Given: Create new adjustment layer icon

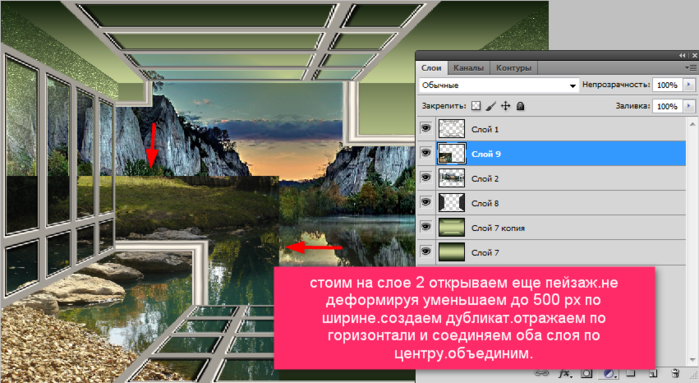Looking at the screenshot, I should point(609,374).
